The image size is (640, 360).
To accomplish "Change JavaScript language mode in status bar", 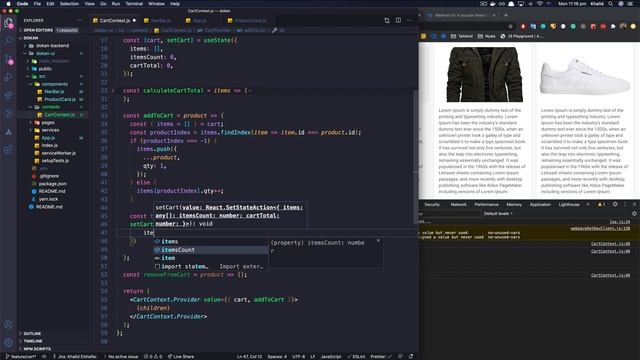I will tap(331, 356).
